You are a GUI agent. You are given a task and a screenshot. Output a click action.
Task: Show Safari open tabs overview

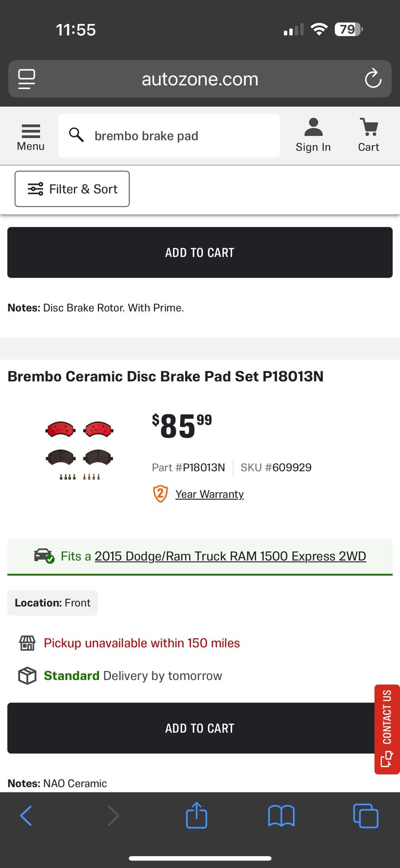pos(365,816)
